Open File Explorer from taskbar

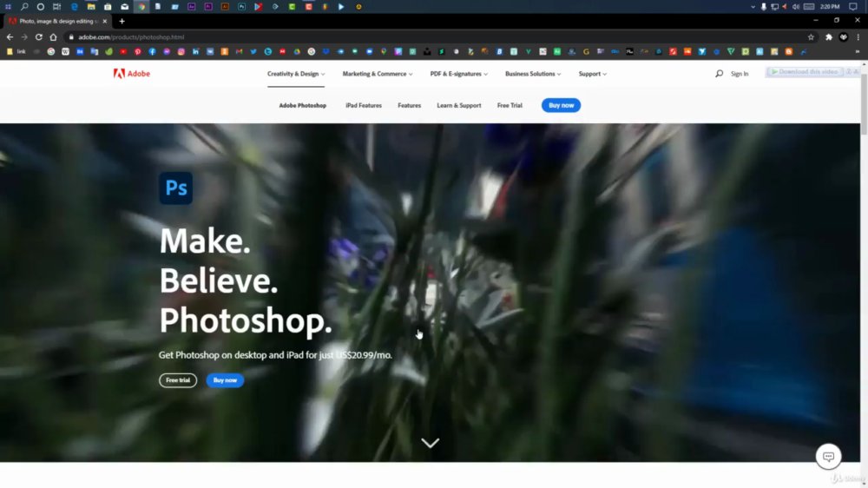(x=91, y=7)
